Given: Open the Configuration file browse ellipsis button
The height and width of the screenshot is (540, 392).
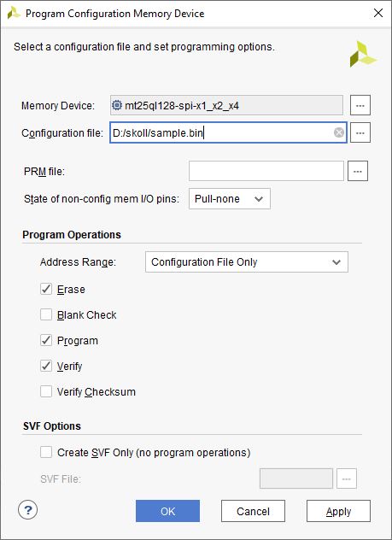Looking at the screenshot, I should point(360,132).
